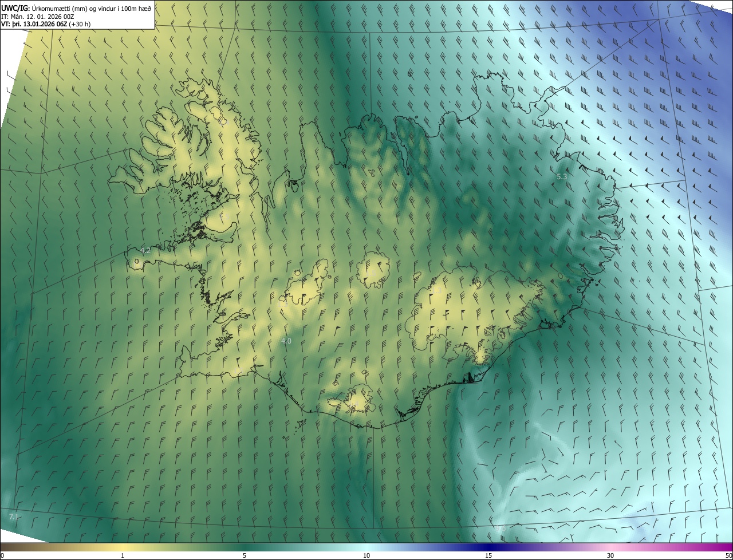Click the 'IT: Mán. 12. 01. 2026 00Z' line
Image resolution: width=733 pixels, height=560 pixels.
37,16
